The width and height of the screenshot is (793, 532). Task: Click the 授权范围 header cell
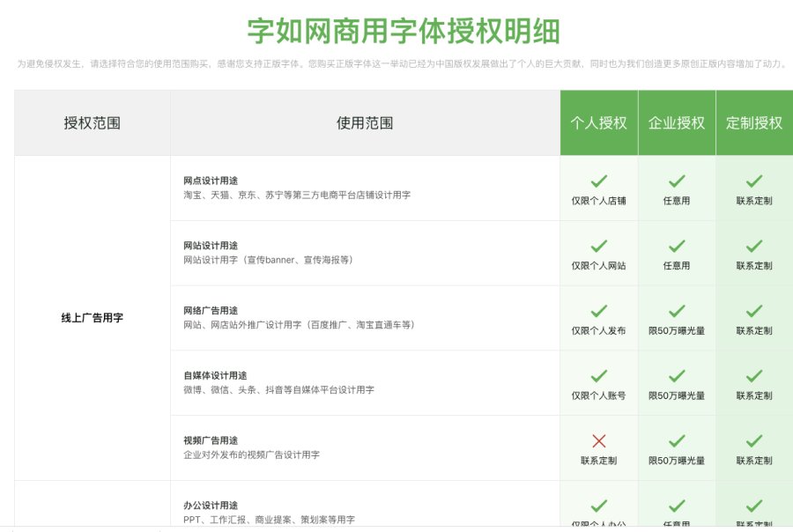tap(93, 123)
